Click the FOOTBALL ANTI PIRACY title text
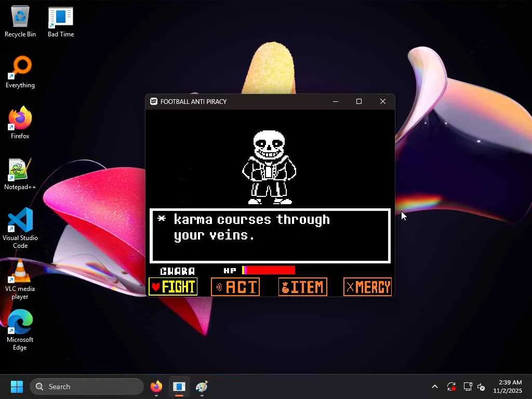This screenshot has width=532, height=399. point(193,101)
